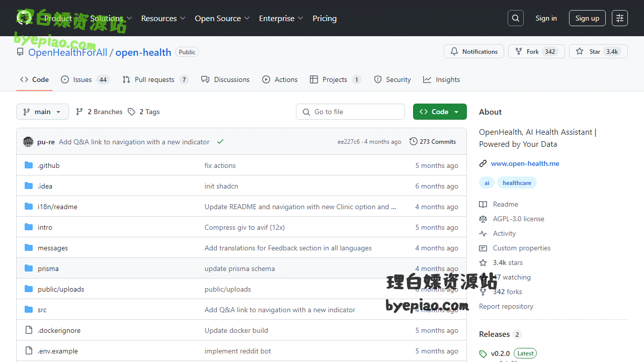Screen dimensions: 644x362
Task: Open the main branch dropdown
Action: 42,112
